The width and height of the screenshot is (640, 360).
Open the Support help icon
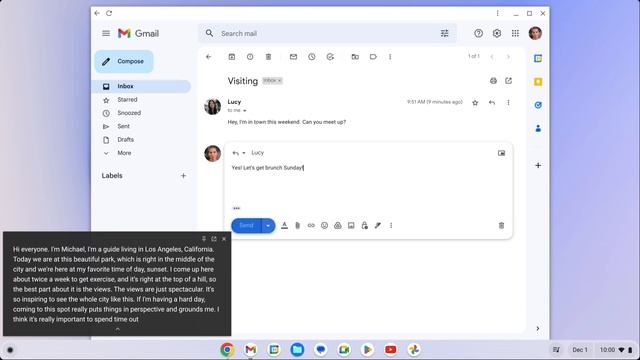coord(478,33)
